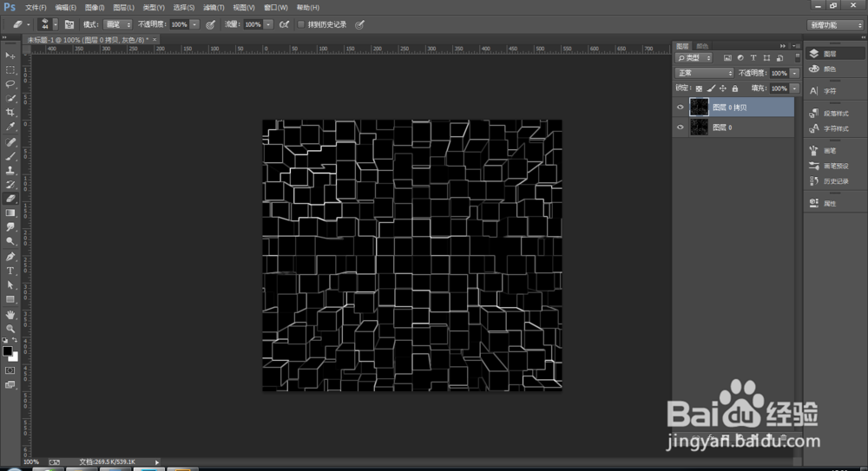
Task: Toggle lock layer position
Action: [723, 88]
